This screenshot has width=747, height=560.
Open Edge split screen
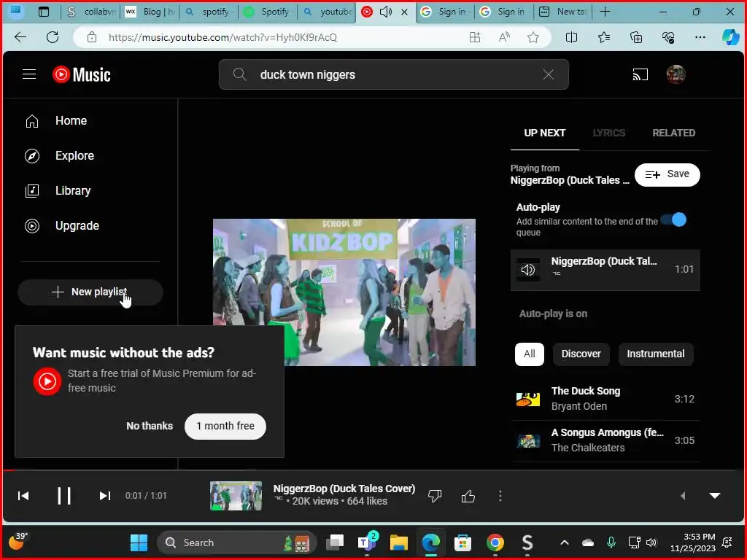click(x=571, y=37)
